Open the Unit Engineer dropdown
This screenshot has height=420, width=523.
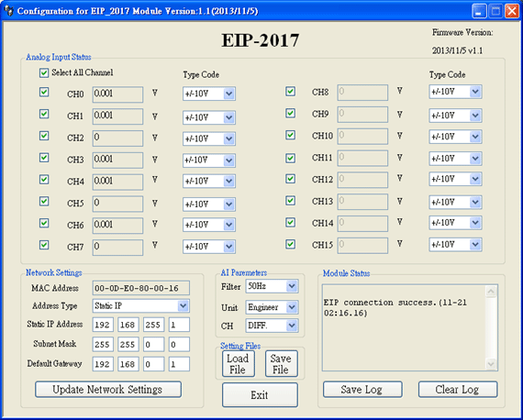tap(272, 307)
